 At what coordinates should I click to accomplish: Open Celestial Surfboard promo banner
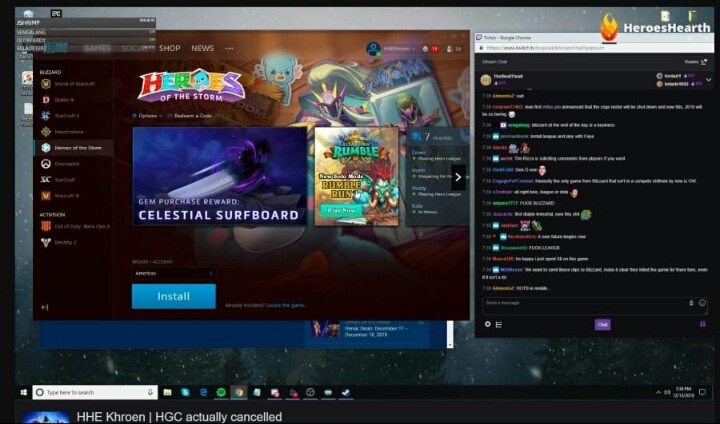point(219,176)
